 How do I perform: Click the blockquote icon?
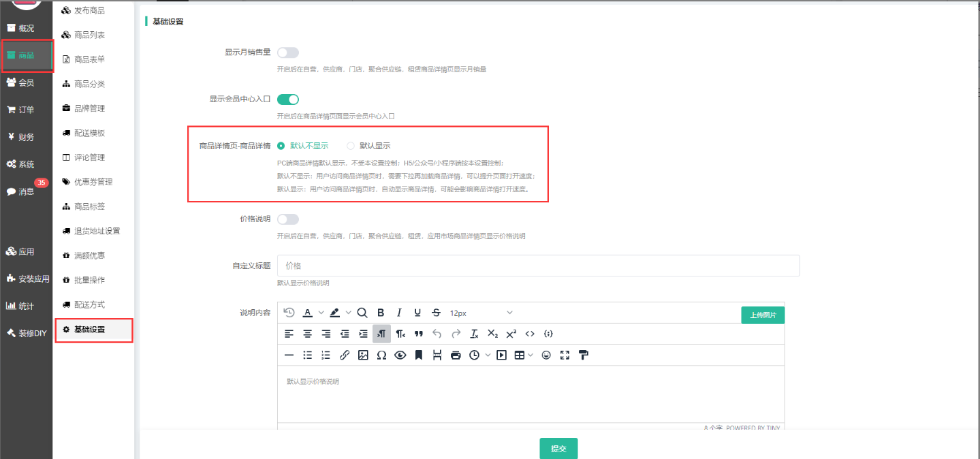(x=419, y=334)
